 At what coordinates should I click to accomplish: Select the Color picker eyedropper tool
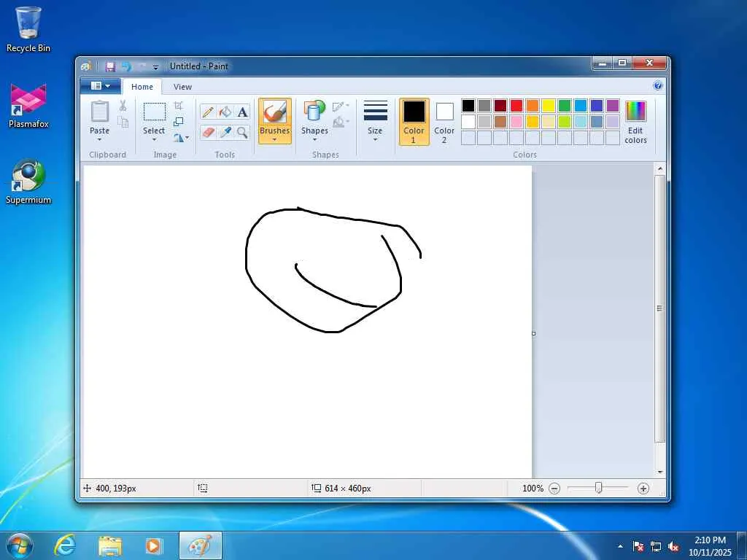pyautogui.click(x=225, y=132)
